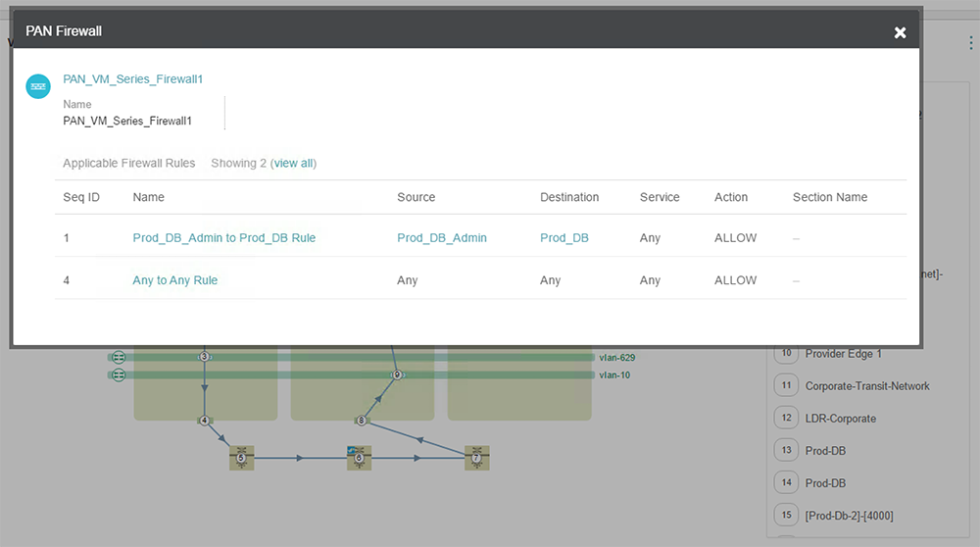This screenshot has height=547, width=980.
Task: Select path node 9 on vlan-10
Action: point(396,374)
